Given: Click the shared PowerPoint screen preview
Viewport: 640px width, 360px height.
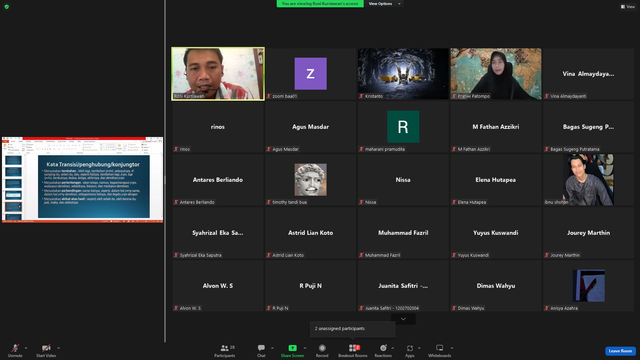Looking at the screenshot, I should pyautogui.click(x=82, y=180).
